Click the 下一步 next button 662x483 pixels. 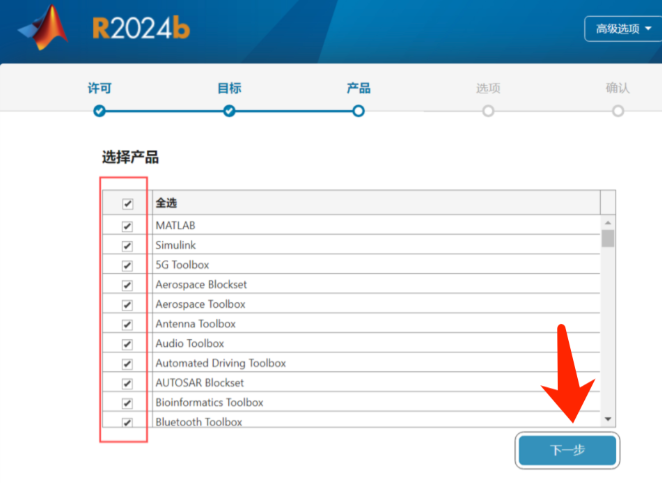click(x=567, y=451)
